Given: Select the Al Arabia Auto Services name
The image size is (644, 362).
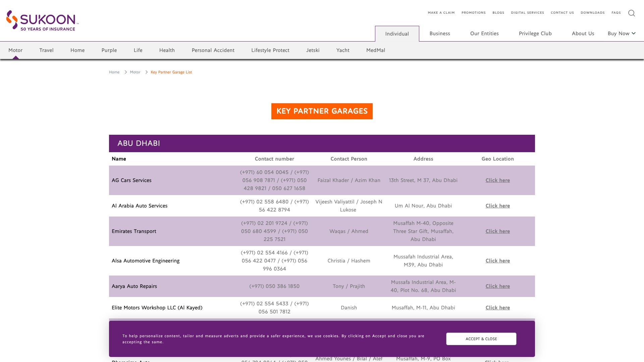Looking at the screenshot, I should (x=140, y=206).
